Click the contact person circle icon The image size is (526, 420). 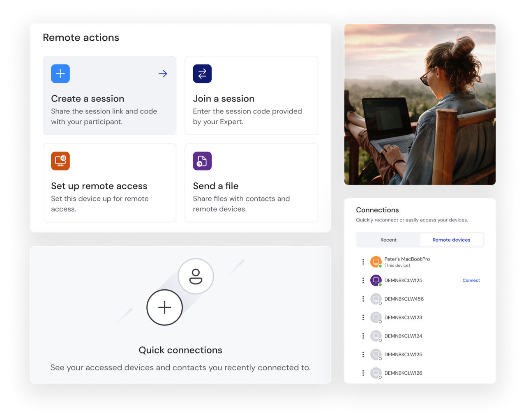(196, 276)
